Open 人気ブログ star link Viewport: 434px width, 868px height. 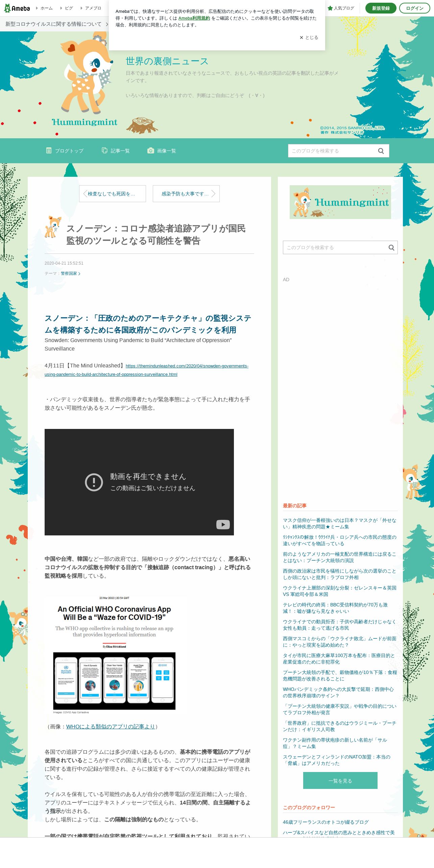tap(341, 8)
